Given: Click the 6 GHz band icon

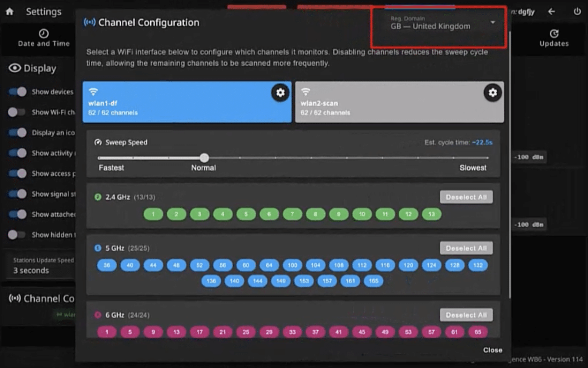Looking at the screenshot, I should (x=98, y=315).
